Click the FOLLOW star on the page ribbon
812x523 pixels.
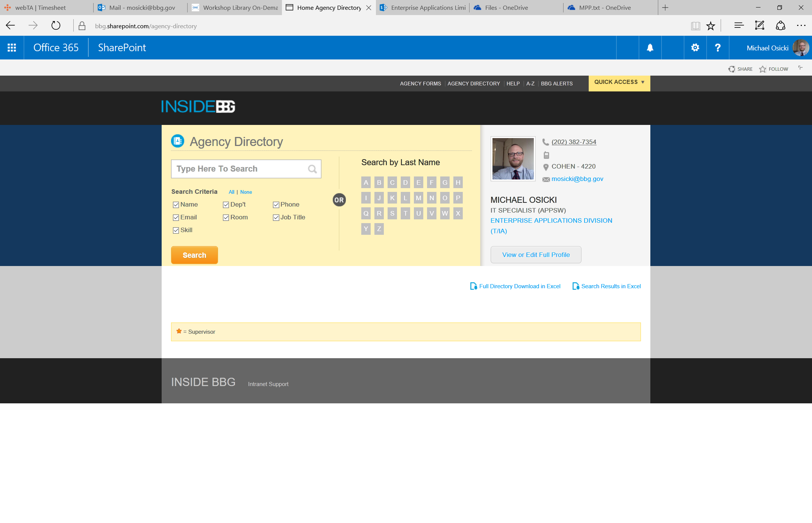click(x=762, y=69)
